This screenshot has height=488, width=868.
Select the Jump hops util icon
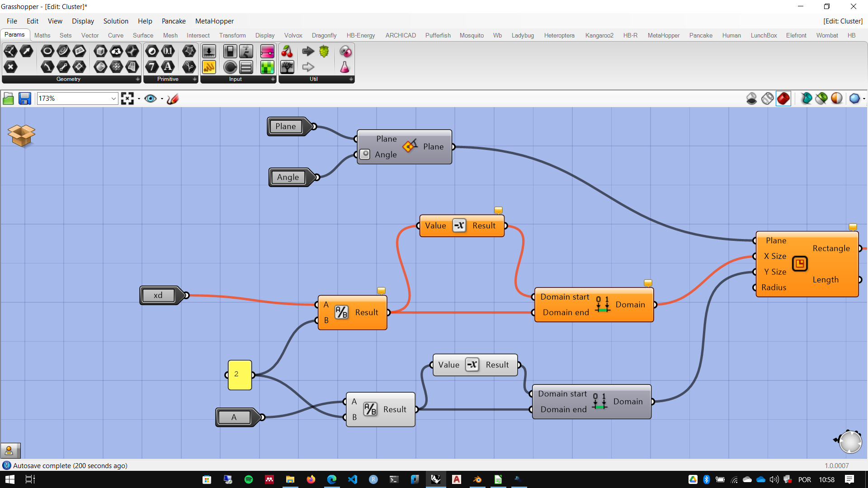(324, 52)
